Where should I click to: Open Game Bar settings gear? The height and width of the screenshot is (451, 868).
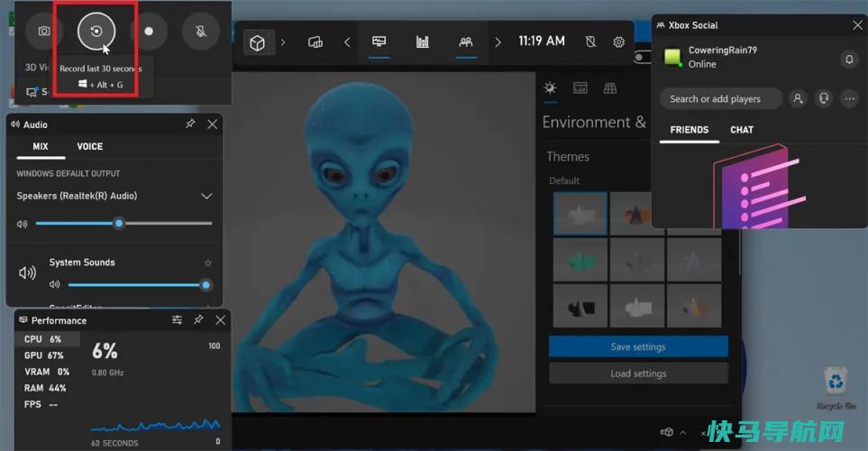[619, 41]
